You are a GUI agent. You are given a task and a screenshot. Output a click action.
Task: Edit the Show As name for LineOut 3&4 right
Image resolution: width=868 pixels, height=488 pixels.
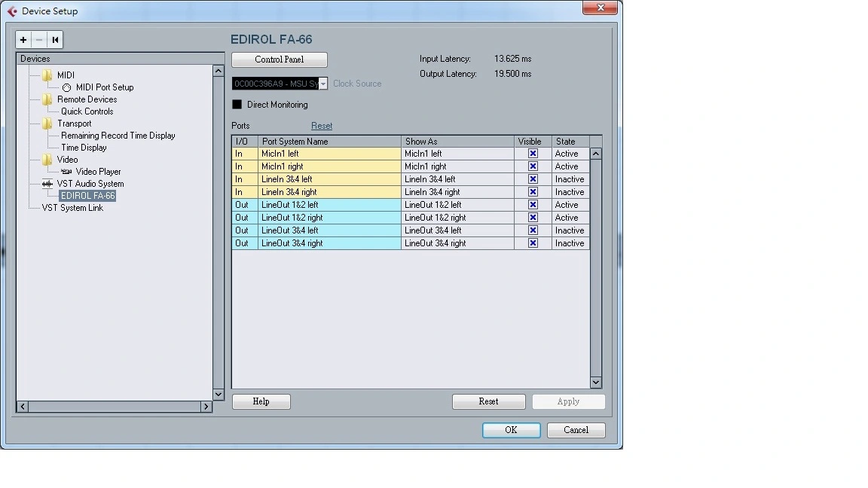tap(458, 243)
